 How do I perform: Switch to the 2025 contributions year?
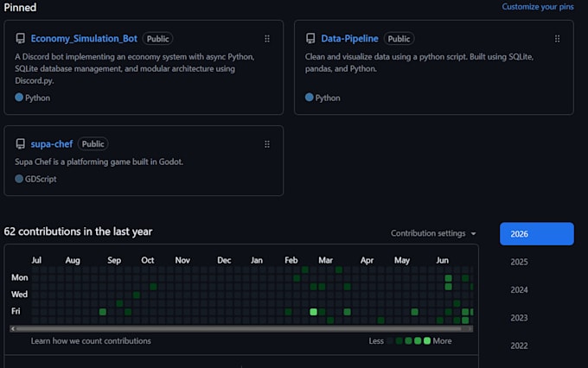click(x=519, y=262)
